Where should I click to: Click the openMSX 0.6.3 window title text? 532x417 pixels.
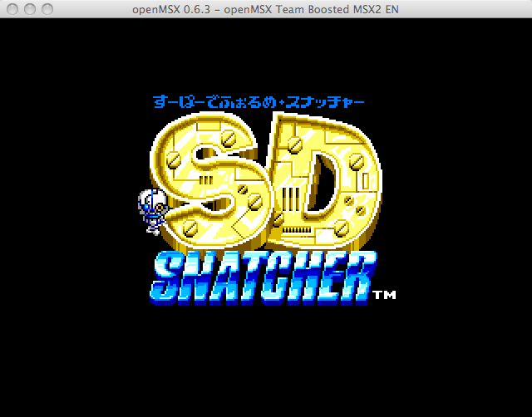265,9
